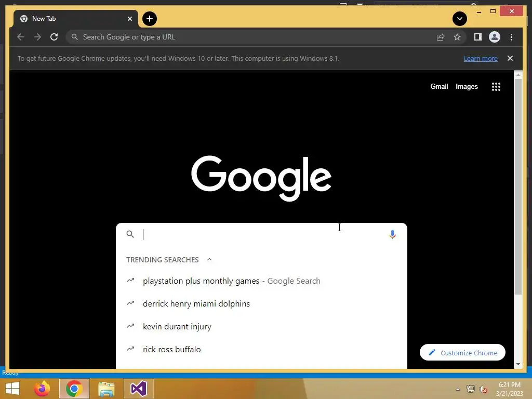
Task: Open the Google apps grid
Action: click(x=496, y=87)
